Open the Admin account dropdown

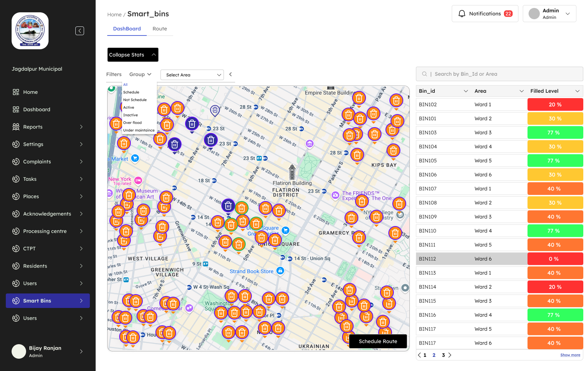point(568,14)
